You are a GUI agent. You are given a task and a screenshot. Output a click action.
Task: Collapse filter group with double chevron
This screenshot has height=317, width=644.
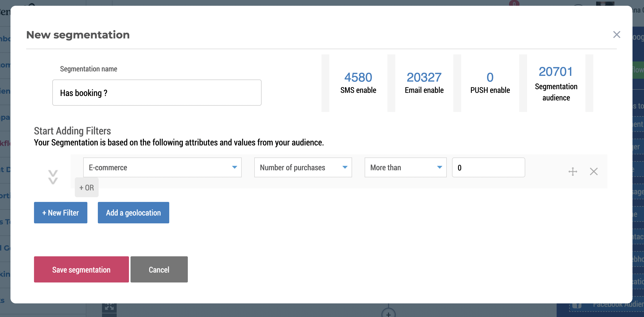tap(53, 177)
